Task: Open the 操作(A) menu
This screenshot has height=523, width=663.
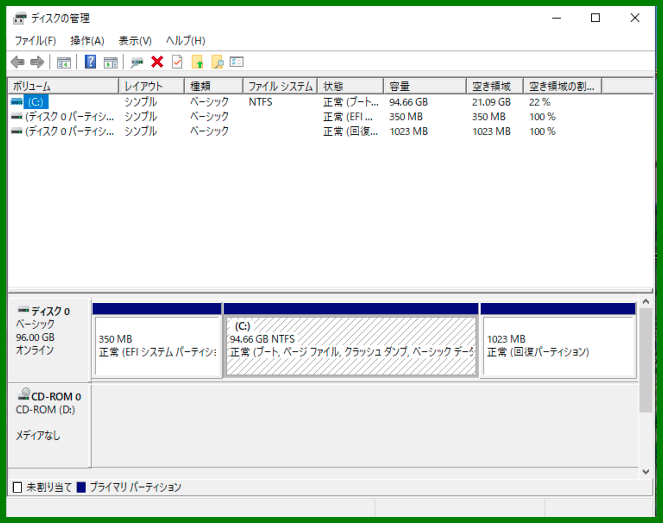Action: (x=87, y=41)
